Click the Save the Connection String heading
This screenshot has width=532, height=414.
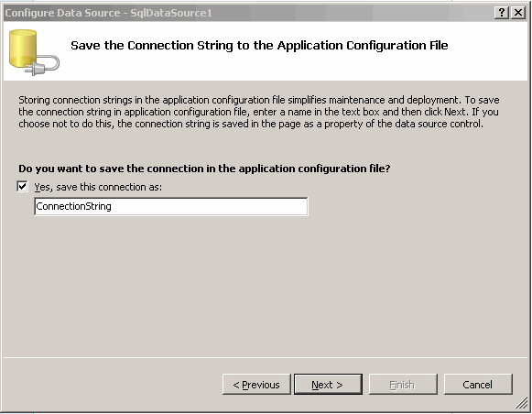point(259,46)
